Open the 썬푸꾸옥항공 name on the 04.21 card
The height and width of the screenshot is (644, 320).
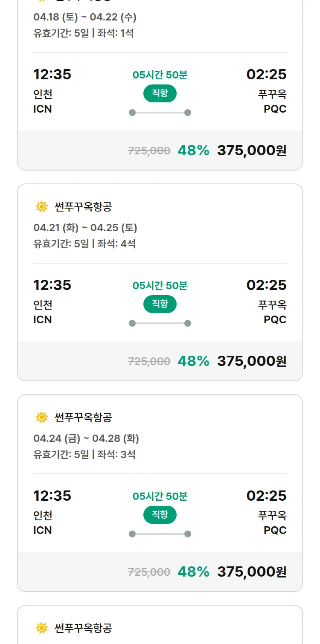click(83, 207)
